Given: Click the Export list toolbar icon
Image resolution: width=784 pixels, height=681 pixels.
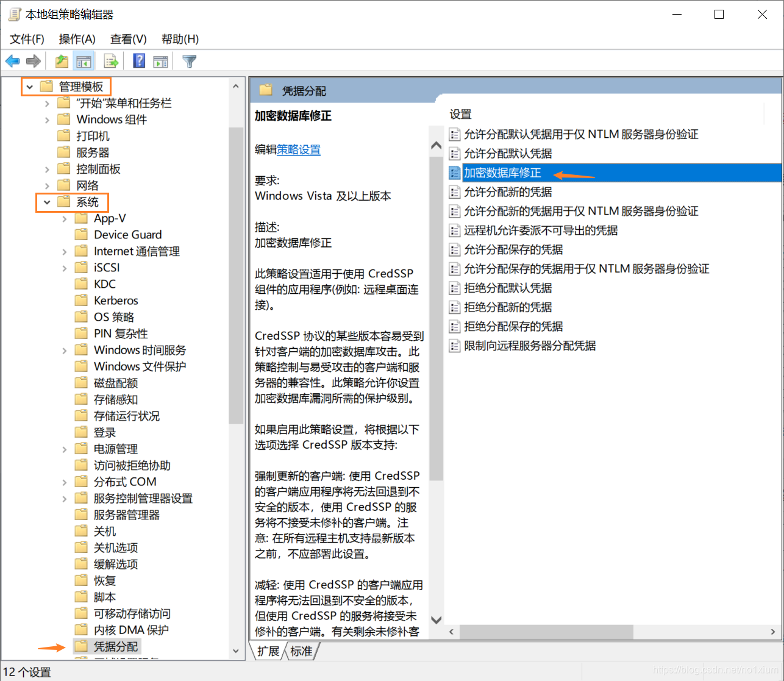Looking at the screenshot, I should point(111,61).
